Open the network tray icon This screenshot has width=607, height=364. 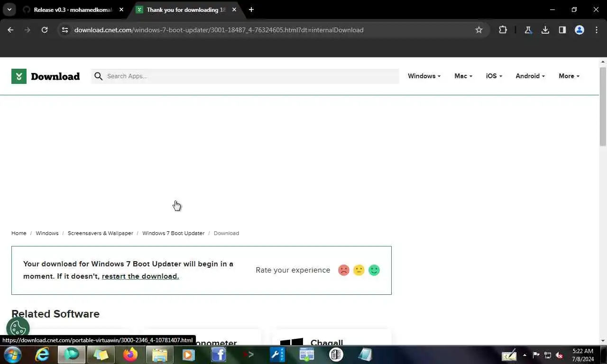548,355
